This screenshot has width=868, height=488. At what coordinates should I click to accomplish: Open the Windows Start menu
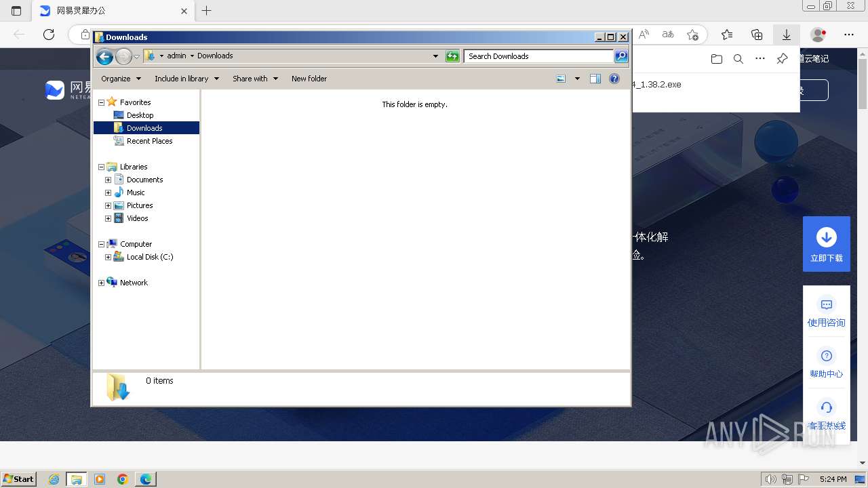point(19,479)
